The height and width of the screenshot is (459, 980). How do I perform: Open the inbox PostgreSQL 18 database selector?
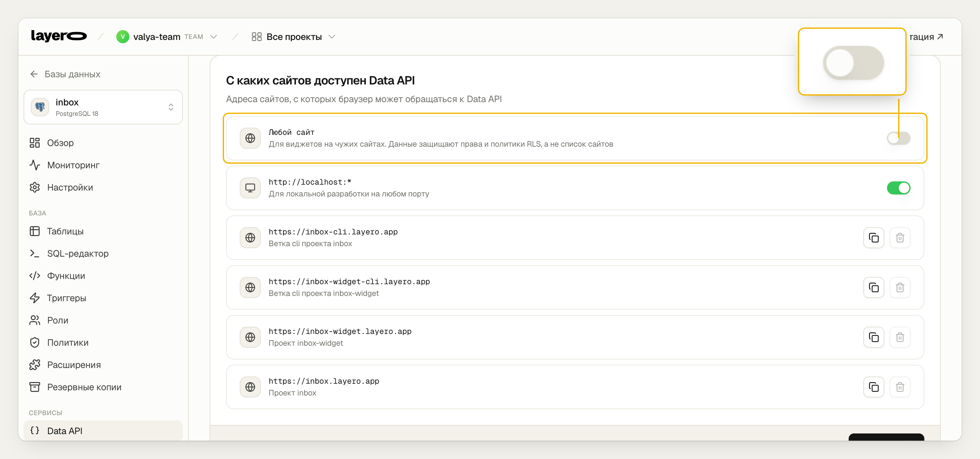coord(103,107)
